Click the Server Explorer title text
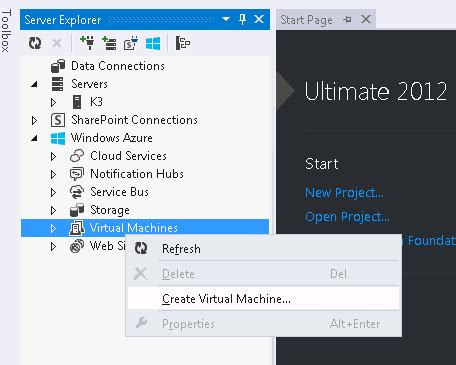Viewport: 456px width, 365px height. 63,20
